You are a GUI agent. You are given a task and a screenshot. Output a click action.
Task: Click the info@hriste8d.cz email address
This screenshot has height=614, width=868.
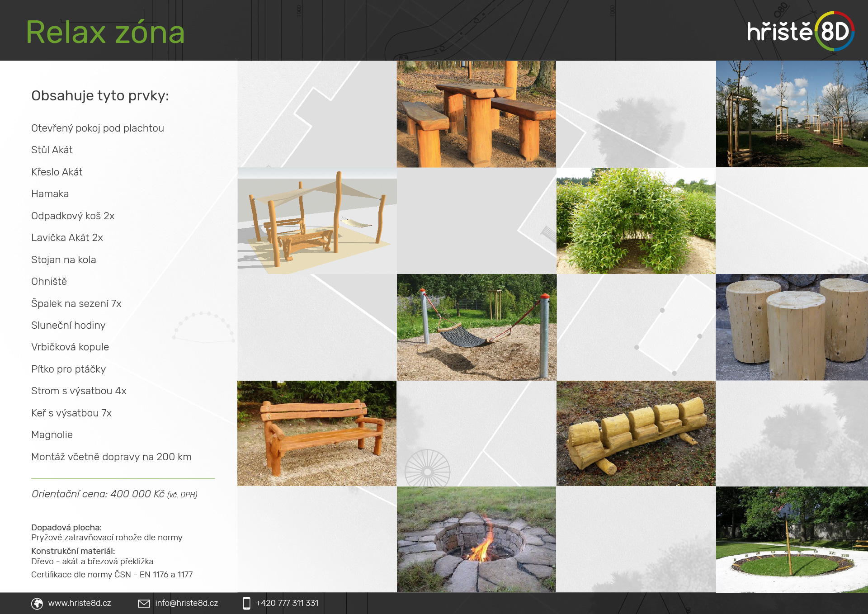pos(186,603)
